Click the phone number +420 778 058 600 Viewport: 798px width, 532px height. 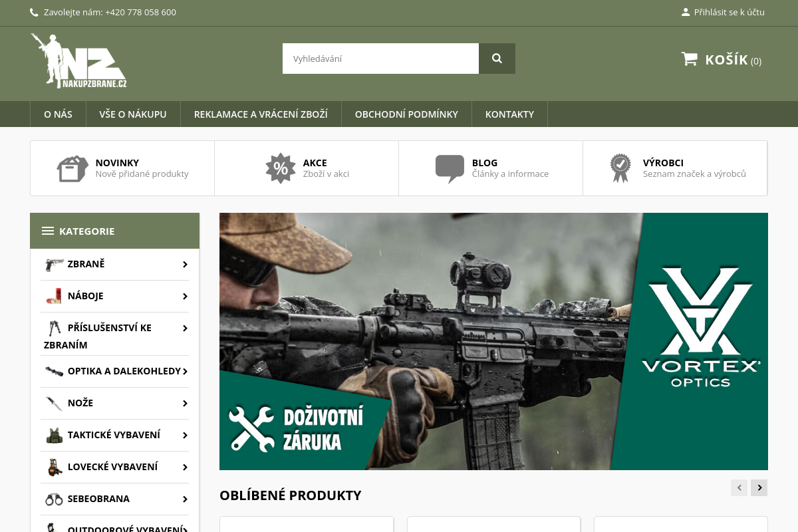[x=140, y=12]
